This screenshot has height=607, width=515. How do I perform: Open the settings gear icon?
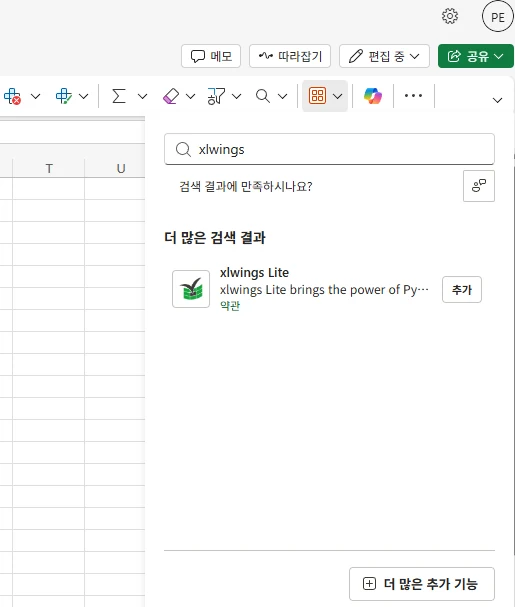tap(450, 17)
